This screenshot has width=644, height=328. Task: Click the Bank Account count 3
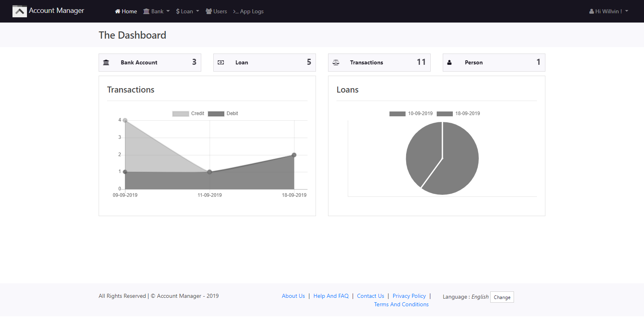pos(194,62)
